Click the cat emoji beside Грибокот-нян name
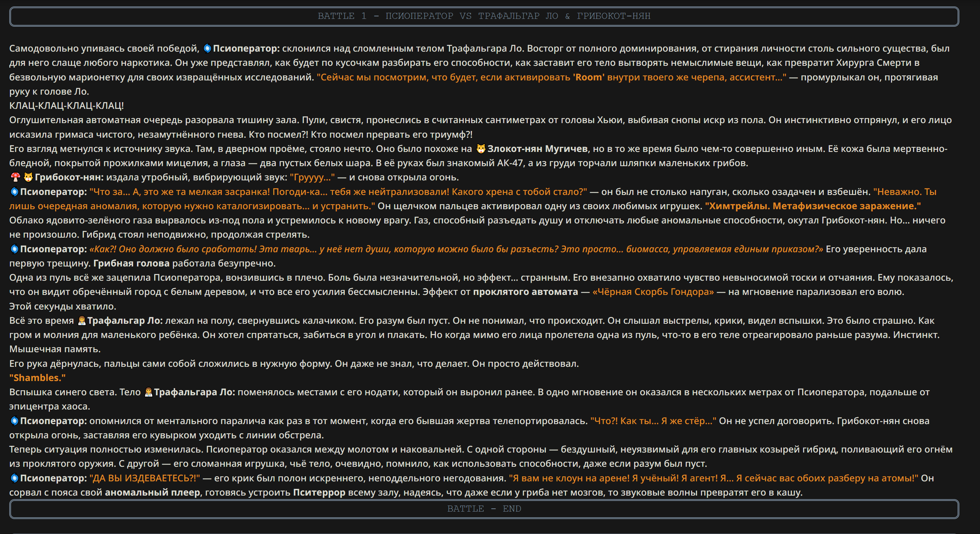This screenshot has height=534, width=980. tap(28, 177)
